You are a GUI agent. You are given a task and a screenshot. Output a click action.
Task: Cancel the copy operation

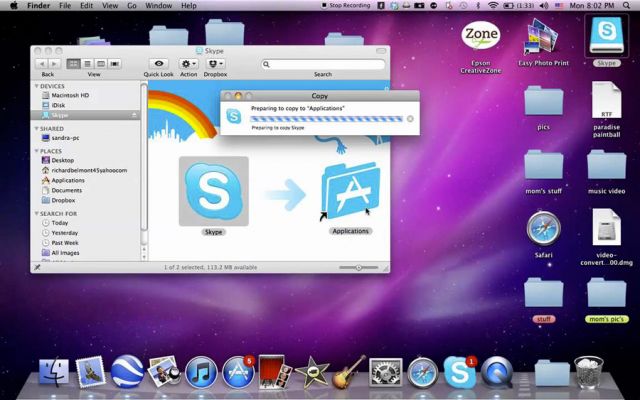(x=410, y=119)
